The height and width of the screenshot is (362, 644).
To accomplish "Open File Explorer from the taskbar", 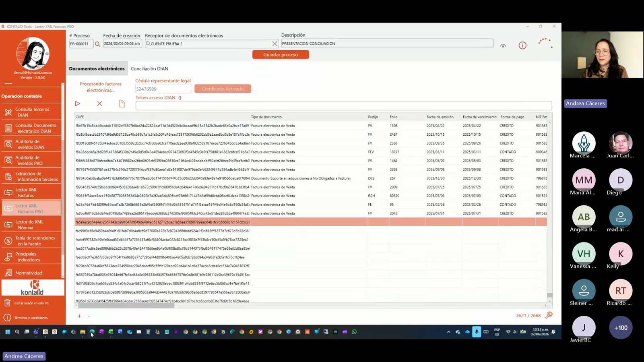I will pos(83,332).
